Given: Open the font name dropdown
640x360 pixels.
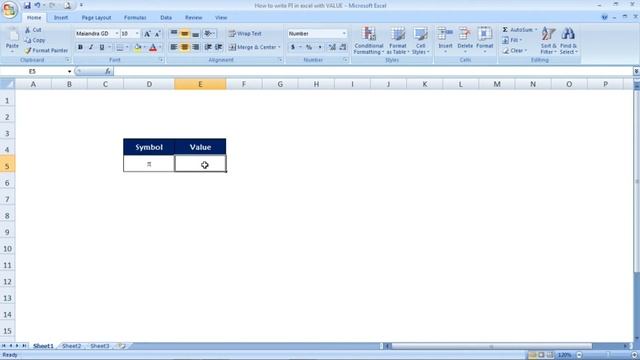Looking at the screenshot, I should click(x=117, y=33).
